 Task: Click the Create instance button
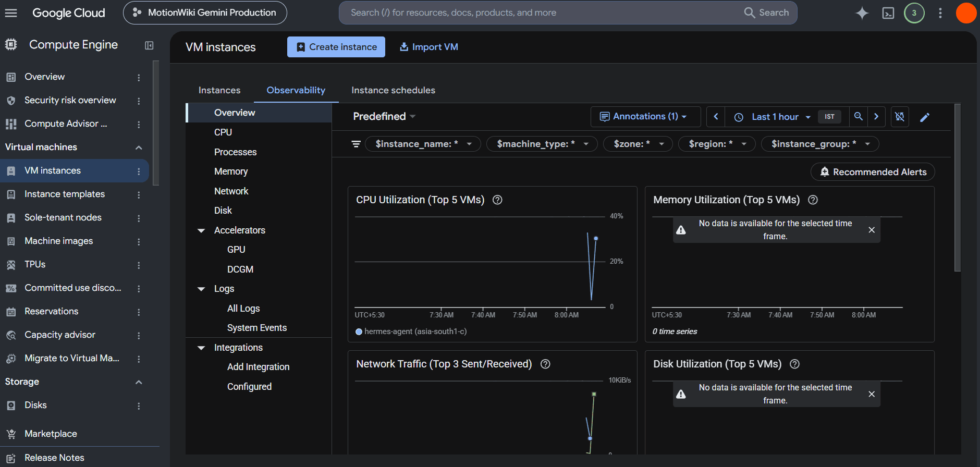336,47
